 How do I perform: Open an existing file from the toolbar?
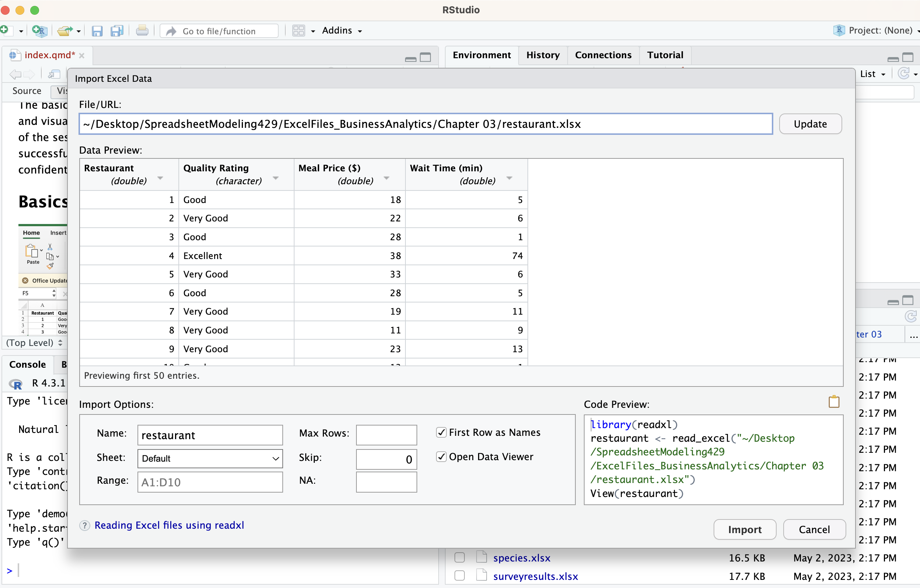(65, 31)
